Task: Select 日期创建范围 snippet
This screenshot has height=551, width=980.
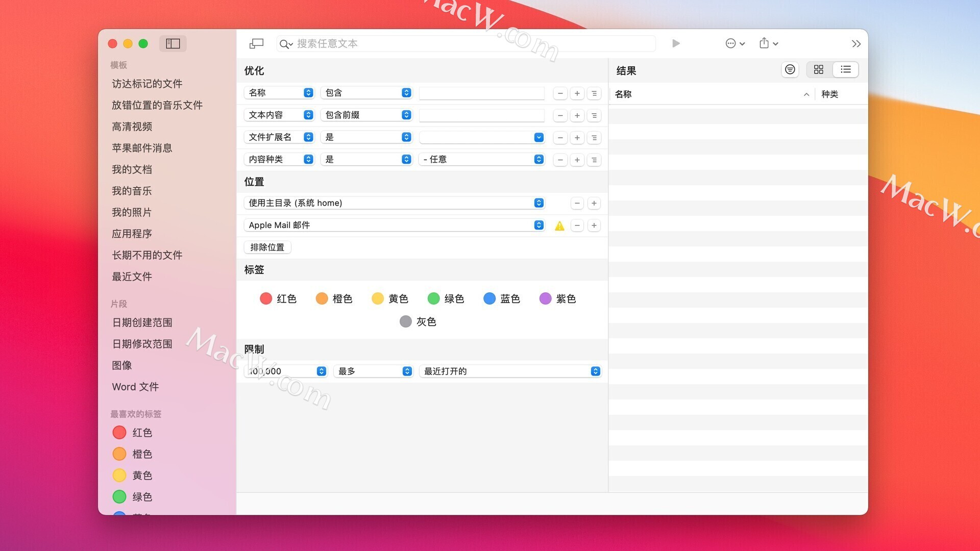Action: [142, 322]
